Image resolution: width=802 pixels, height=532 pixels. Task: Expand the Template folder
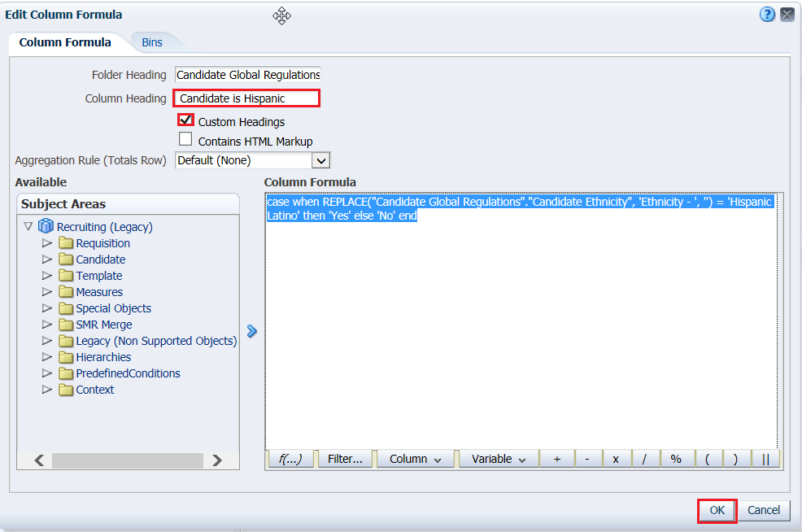tap(47, 276)
